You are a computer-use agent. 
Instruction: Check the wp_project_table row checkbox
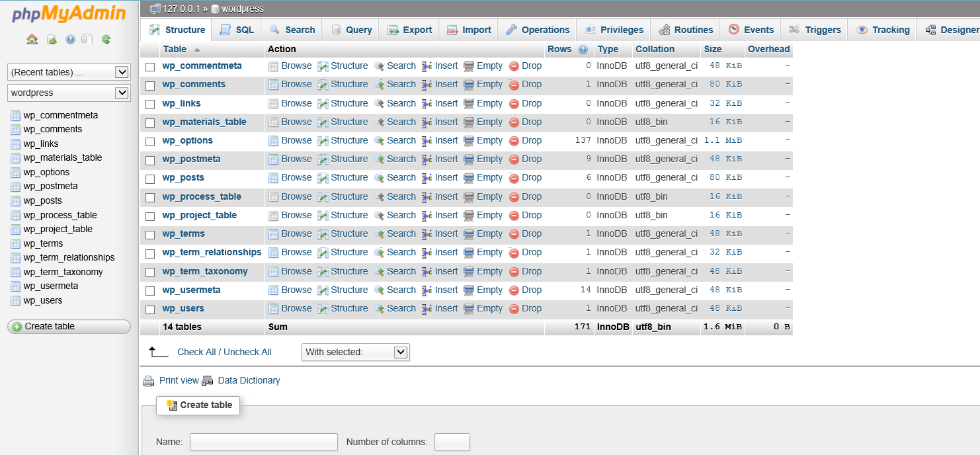150,216
